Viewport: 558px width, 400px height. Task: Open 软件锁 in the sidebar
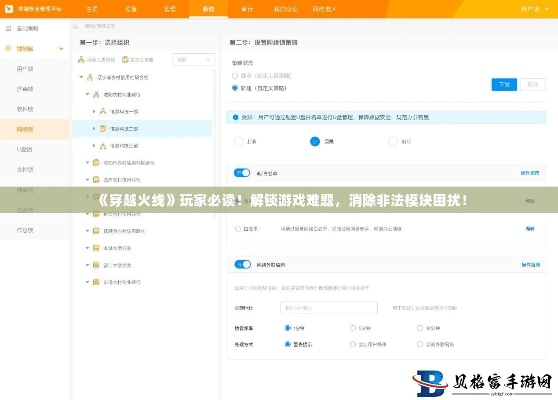click(x=25, y=109)
